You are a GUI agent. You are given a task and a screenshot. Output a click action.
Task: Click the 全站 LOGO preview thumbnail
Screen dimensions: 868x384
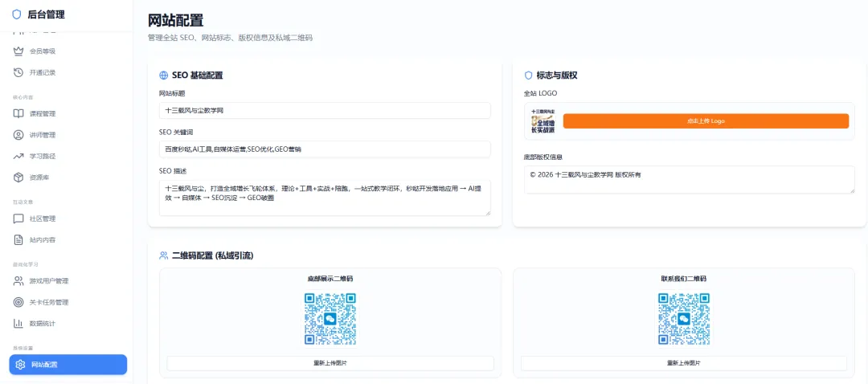tap(543, 121)
